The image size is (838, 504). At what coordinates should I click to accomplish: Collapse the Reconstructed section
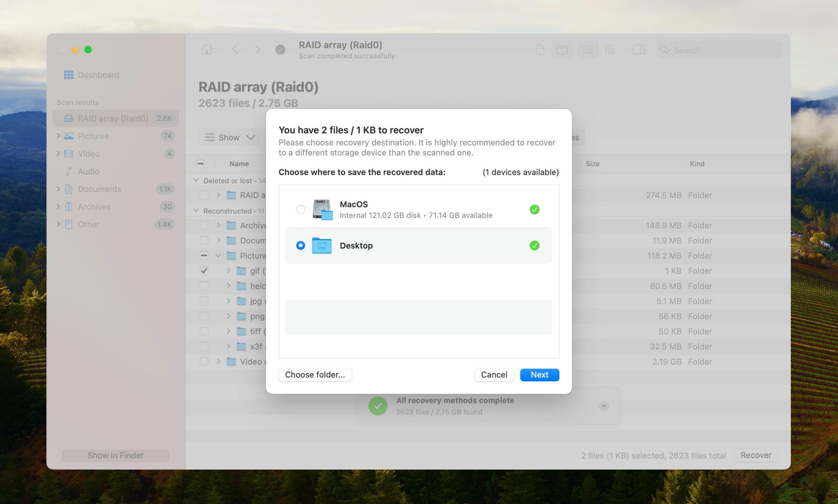point(196,210)
